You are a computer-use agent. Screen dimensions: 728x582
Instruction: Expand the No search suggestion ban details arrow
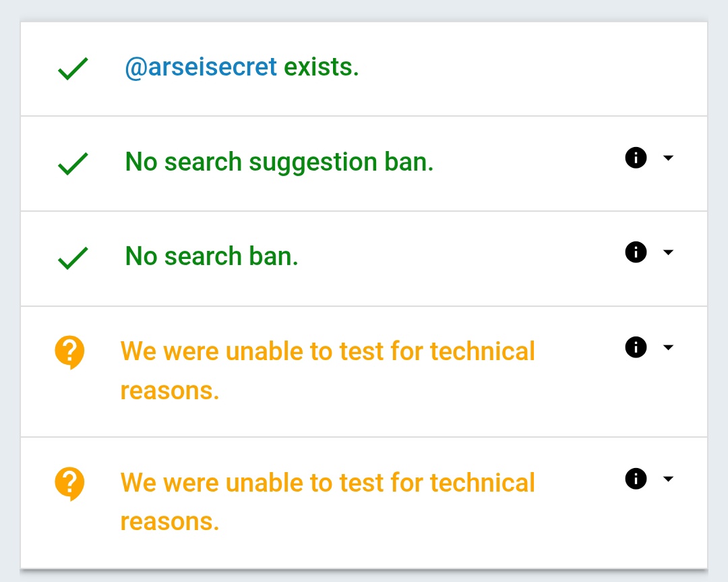(x=668, y=158)
